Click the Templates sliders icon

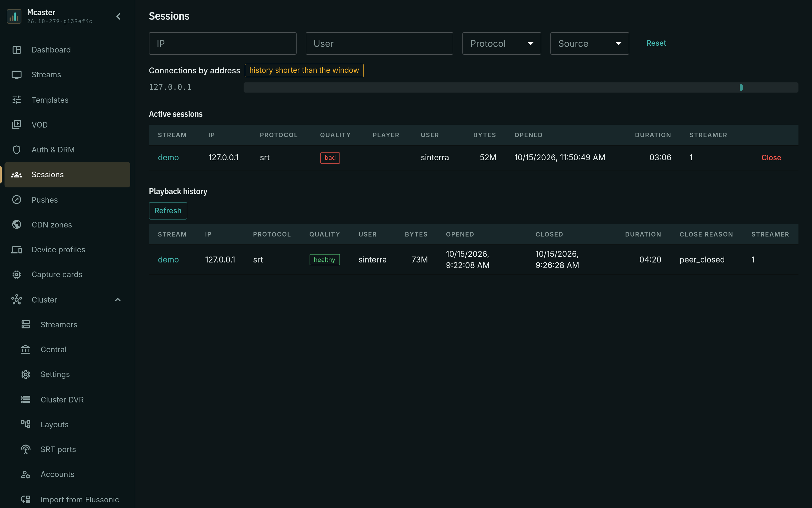pyautogui.click(x=16, y=100)
